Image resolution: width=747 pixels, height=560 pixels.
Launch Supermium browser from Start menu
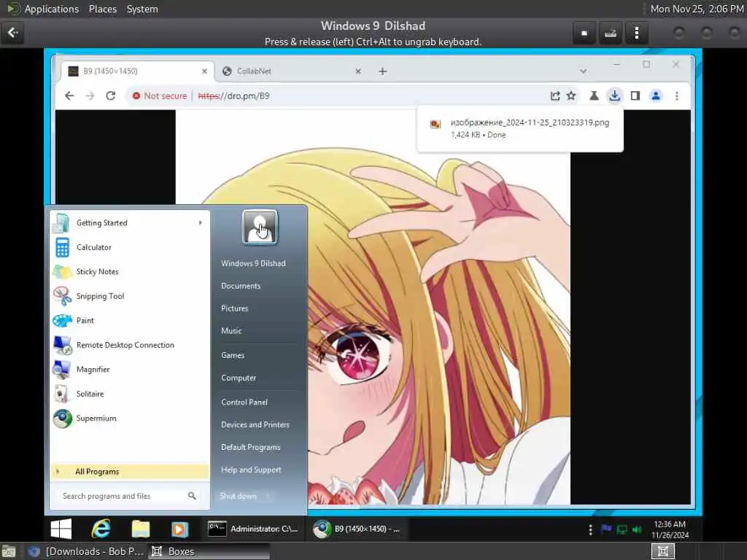128,419
